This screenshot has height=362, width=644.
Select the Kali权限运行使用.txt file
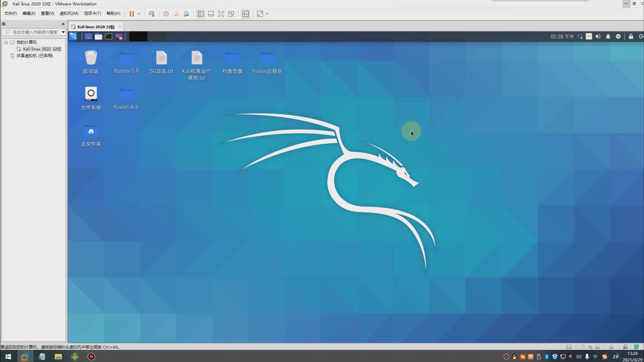tap(197, 65)
